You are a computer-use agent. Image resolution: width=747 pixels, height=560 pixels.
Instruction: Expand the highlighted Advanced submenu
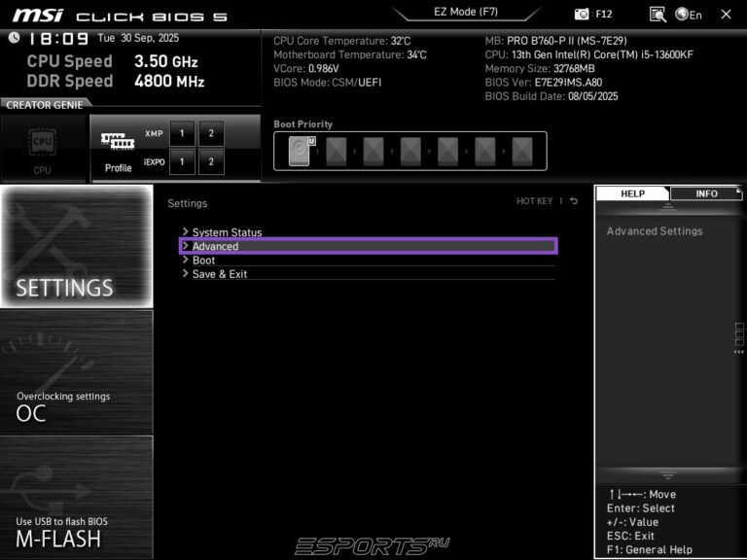pyautogui.click(x=215, y=246)
